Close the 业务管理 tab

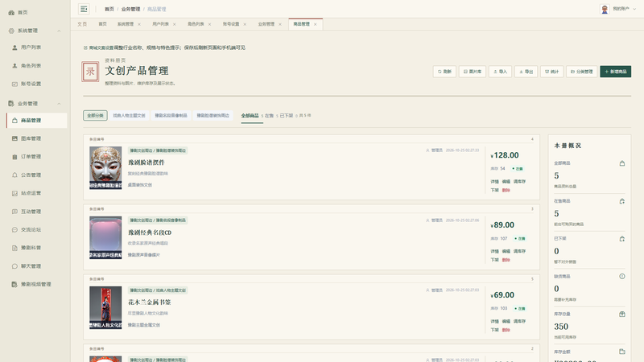tap(280, 24)
